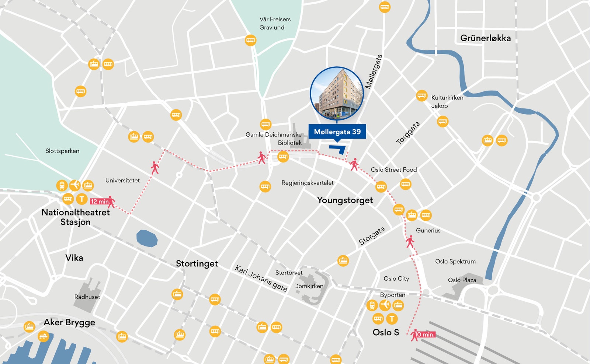Click the Møllergata 39 blue label
The height and width of the screenshot is (364, 590).
point(337,132)
